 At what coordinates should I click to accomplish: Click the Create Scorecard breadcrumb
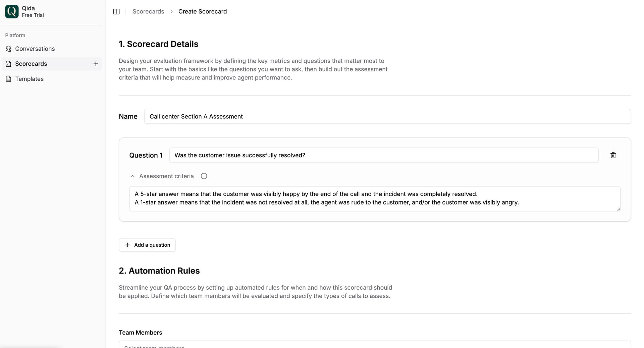[203, 11]
